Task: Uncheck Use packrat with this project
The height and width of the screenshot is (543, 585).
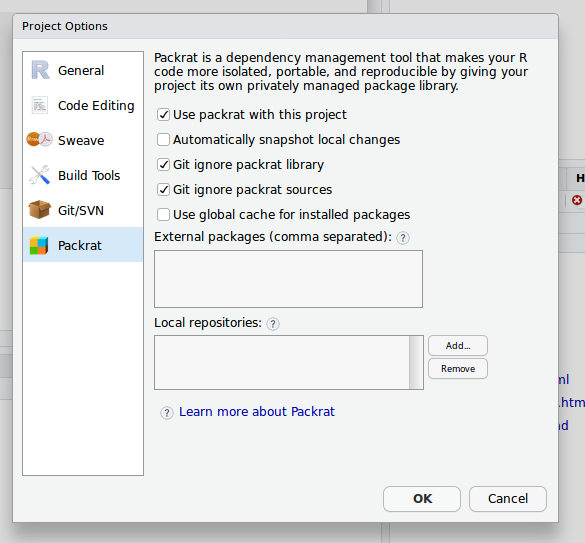Action: pos(163,115)
